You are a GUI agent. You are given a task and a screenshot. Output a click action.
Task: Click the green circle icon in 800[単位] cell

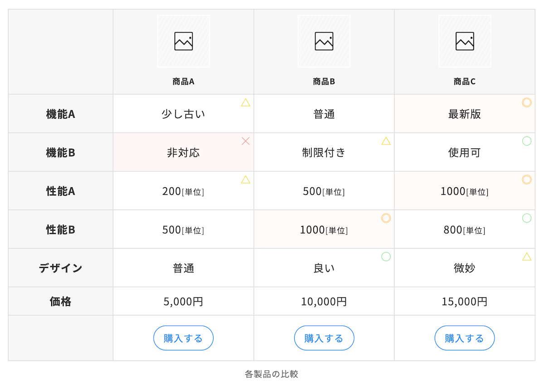click(x=527, y=218)
